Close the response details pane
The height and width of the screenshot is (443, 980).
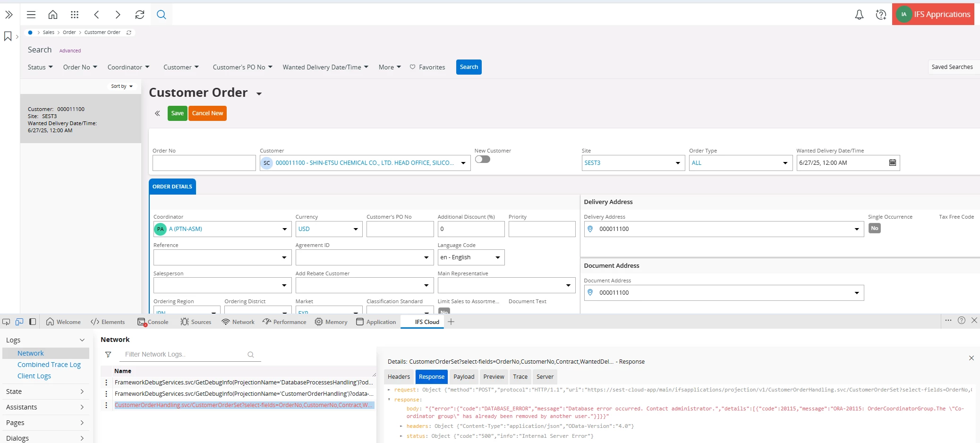971,358
